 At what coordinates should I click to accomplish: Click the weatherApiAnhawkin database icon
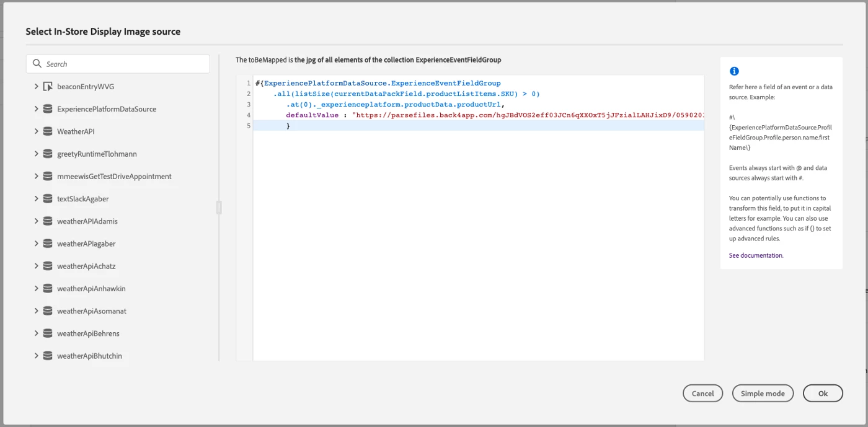(x=48, y=289)
